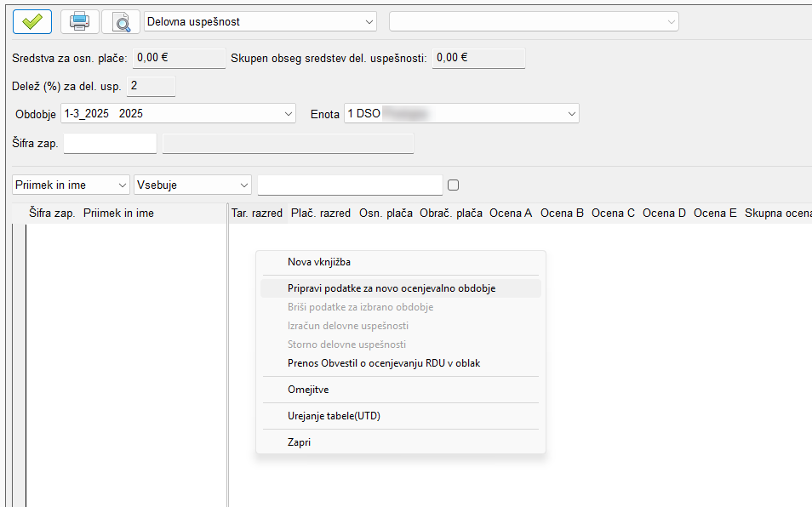Click the filter search text box
The width and height of the screenshot is (812, 507).
pos(350,185)
